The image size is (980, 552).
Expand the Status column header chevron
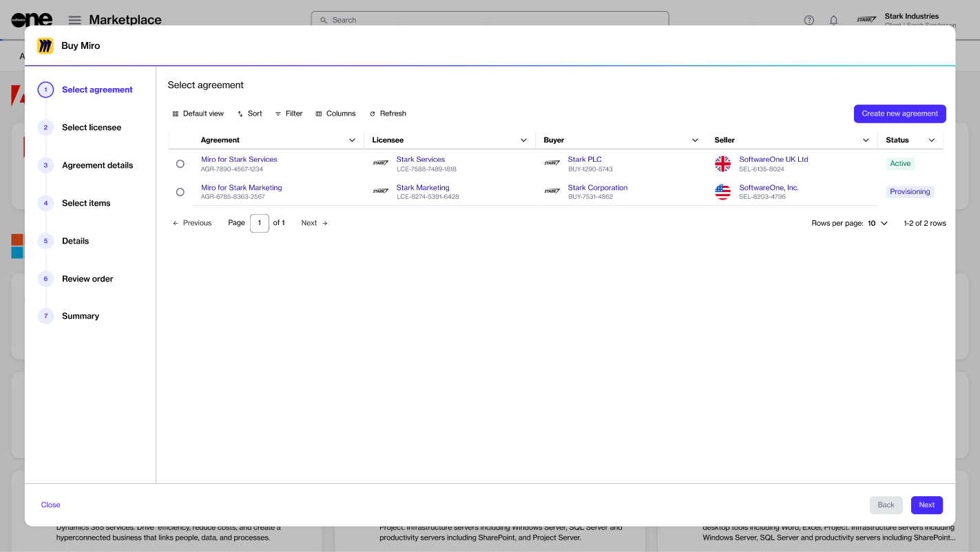click(932, 140)
